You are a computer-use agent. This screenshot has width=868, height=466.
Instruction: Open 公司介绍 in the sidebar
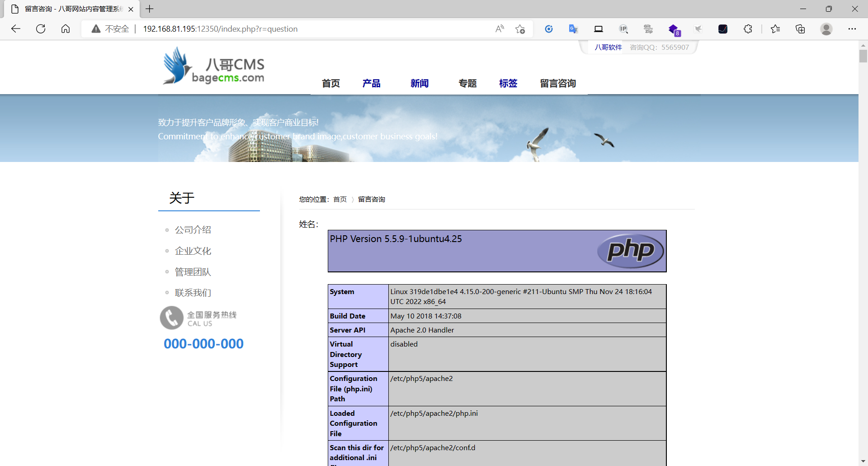(x=193, y=230)
